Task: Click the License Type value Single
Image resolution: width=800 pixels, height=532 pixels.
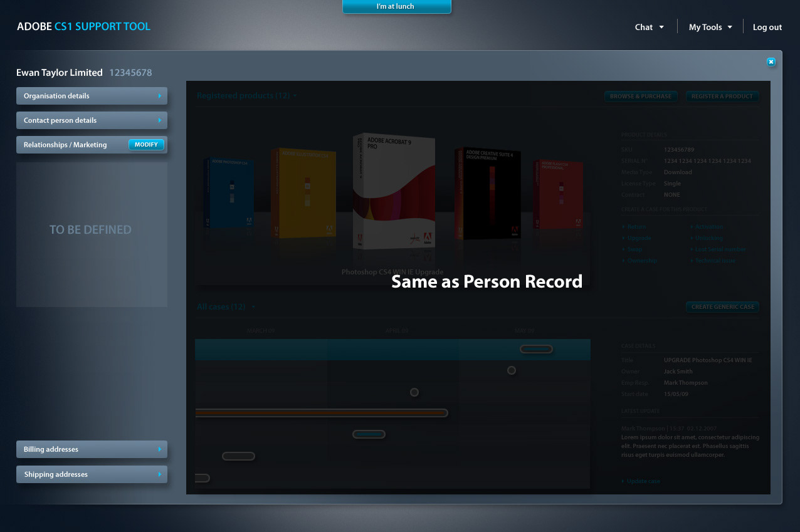Action: tap(672, 184)
